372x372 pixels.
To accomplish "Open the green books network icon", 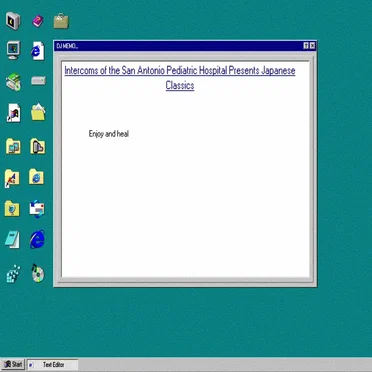I will coord(13,82).
